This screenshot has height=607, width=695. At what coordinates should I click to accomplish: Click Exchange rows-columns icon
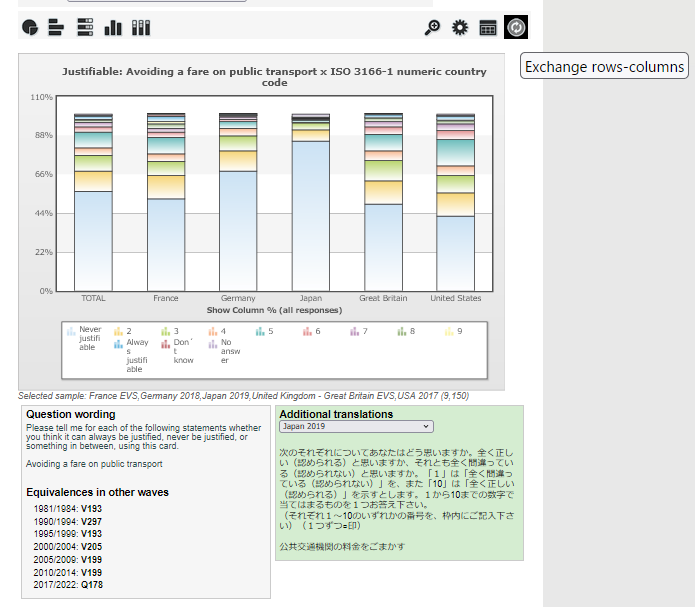tap(516, 27)
